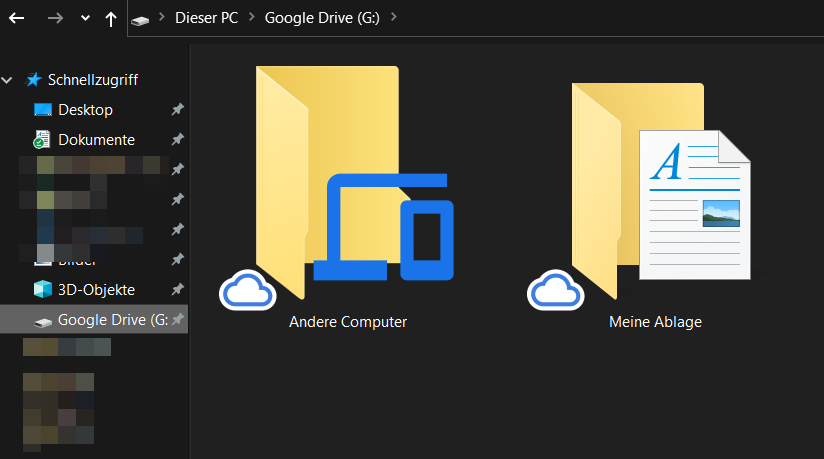Screen dimensions: 824x459
Task: Click the pin icon next to Desktop
Action: coord(178,109)
